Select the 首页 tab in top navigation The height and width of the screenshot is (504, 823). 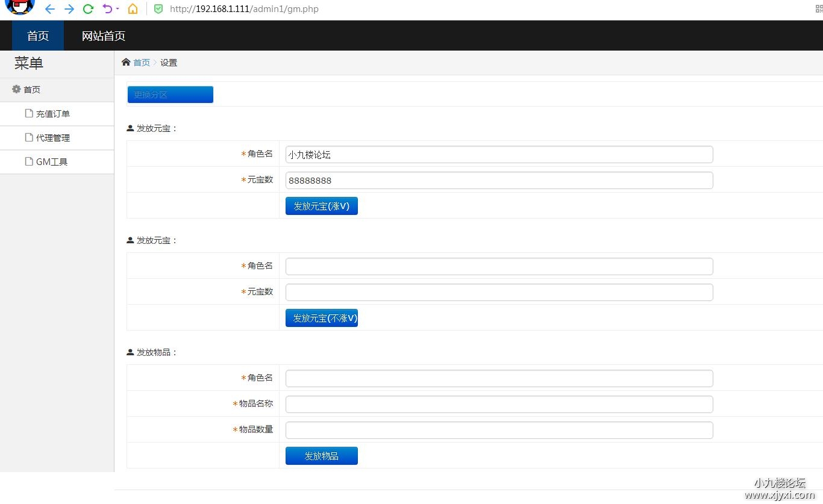(x=38, y=36)
